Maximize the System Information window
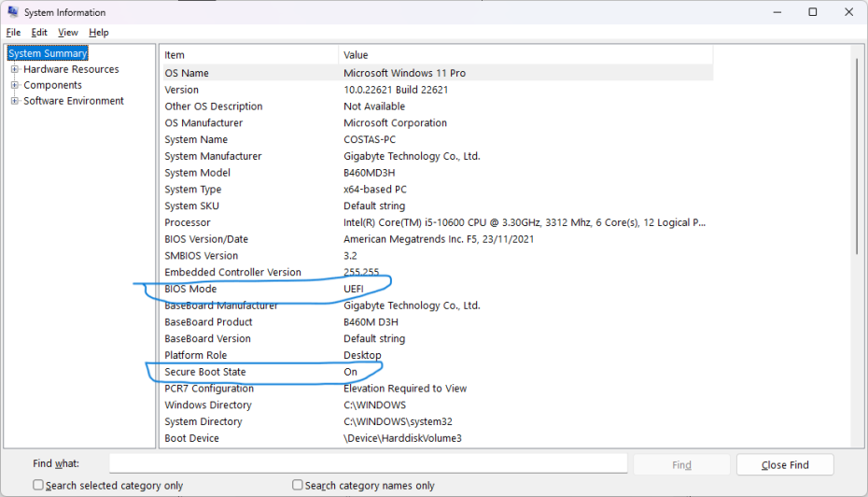This screenshot has height=497, width=868. [x=813, y=12]
